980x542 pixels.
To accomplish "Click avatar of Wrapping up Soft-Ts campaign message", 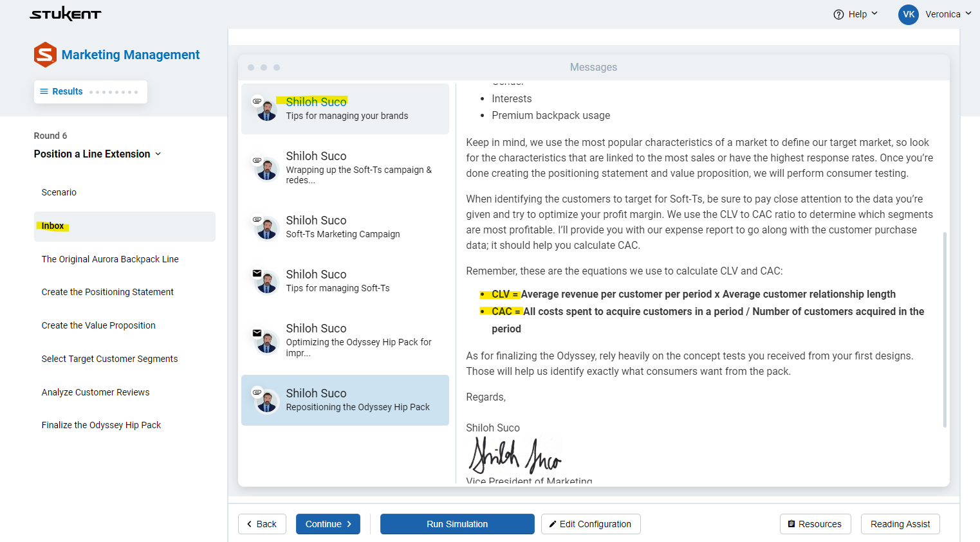I will tap(266, 170).
